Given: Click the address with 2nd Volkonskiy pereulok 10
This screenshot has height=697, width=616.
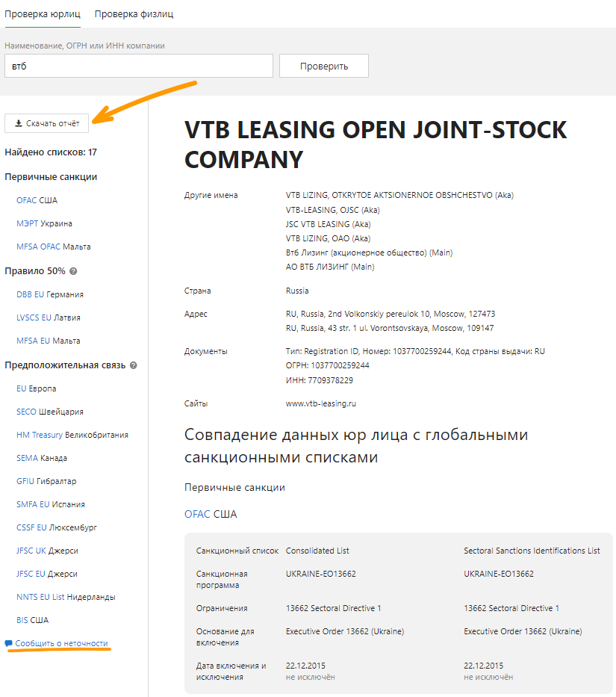Looking at the screenshot, I should 391,314.
